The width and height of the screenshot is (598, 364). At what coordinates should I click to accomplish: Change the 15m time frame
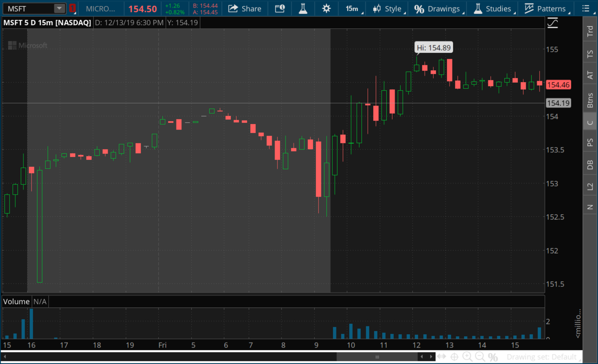(x=353, y=8)
